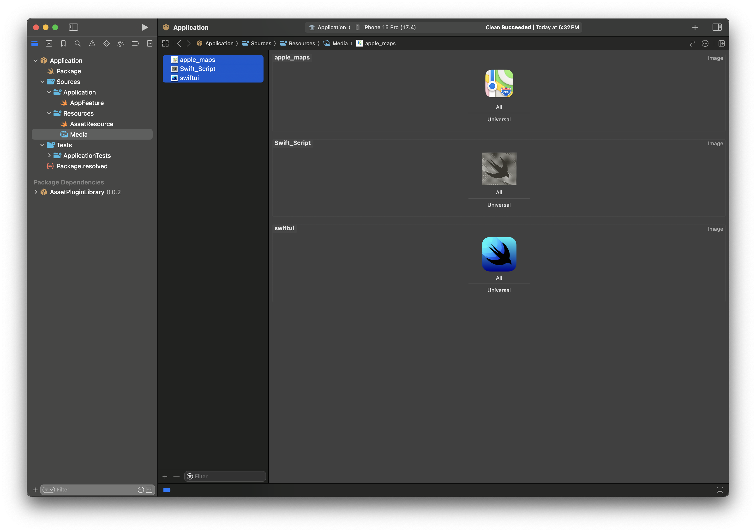Open the Project navigator folder icon
Screen dimensions: 756x532
coord(35,43)
